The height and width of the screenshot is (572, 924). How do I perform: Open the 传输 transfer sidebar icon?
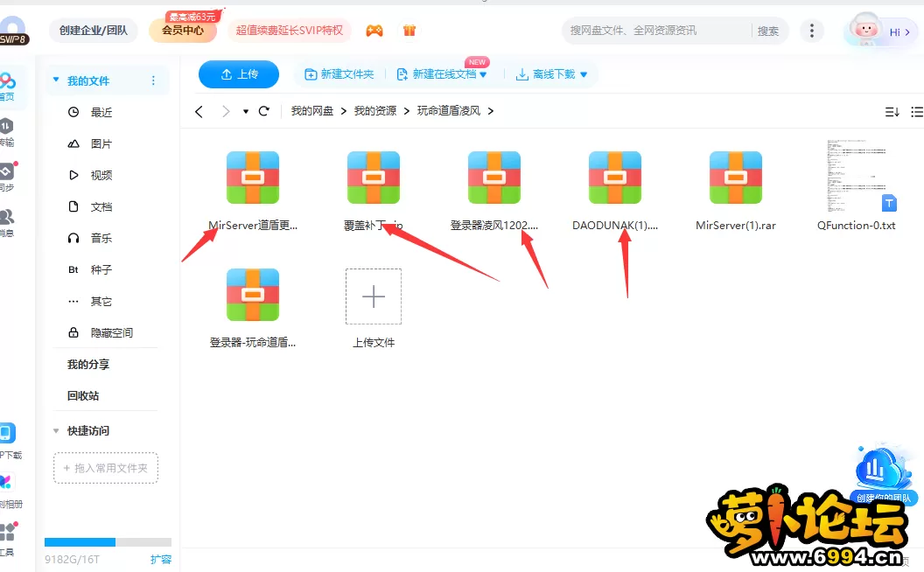point(7,132)
